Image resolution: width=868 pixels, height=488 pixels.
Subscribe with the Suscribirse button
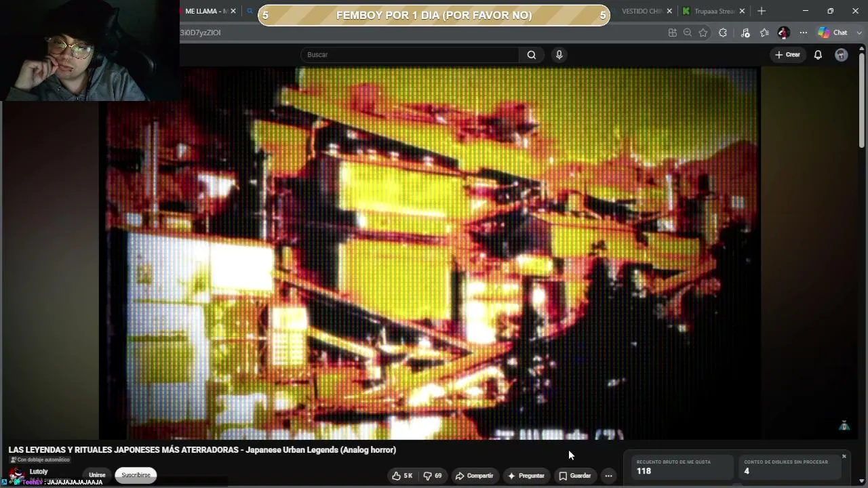click(136, 475)
